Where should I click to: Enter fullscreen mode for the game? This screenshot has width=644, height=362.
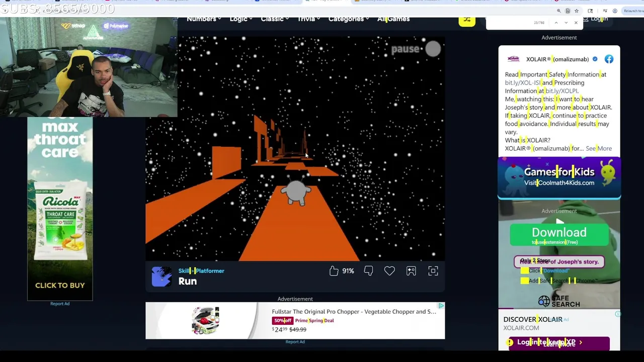pos(433,271)
